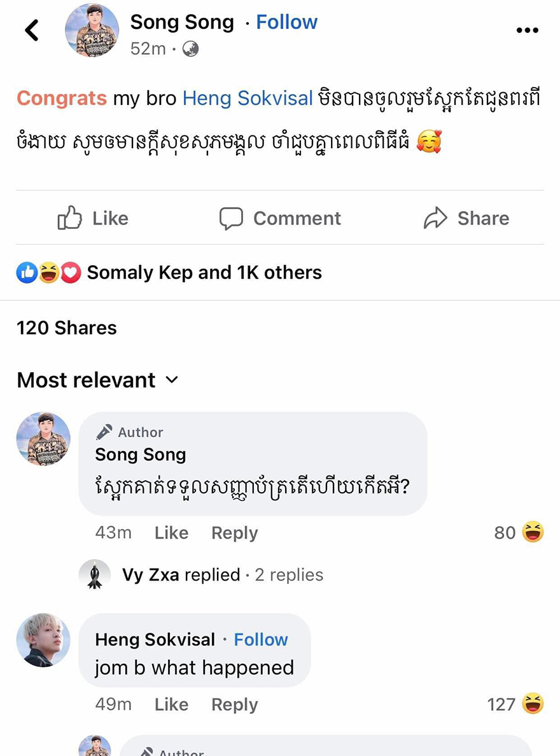Tap the Share arrow icon

(x=435, y=218)
